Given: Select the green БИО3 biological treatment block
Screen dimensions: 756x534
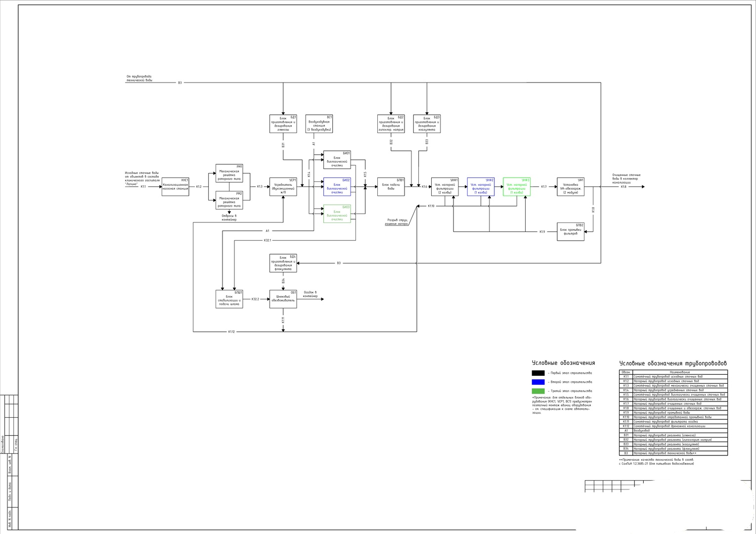Looking at the screenshot, I should (x=337, y=214).
